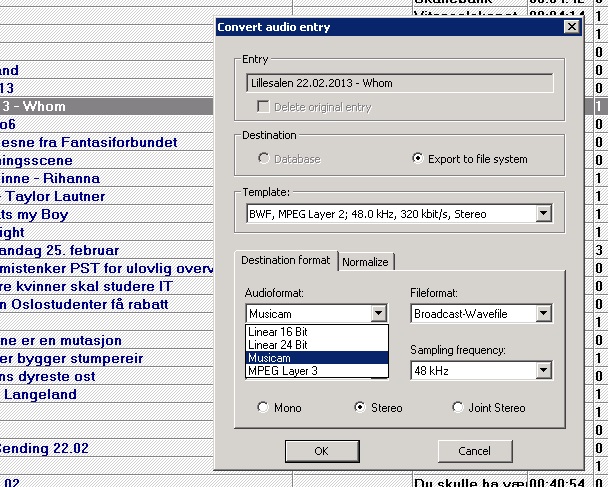This screenshot has width=608, height=487.
Task: Select row 'ingsscene'
Action: coord(106,160)
